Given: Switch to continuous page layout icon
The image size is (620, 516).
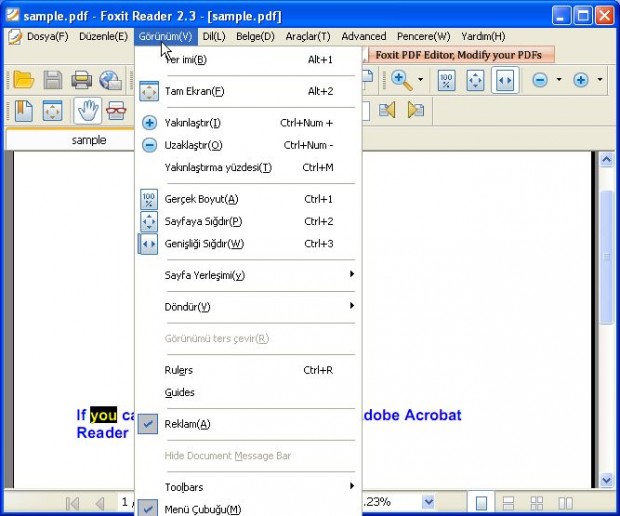Looking at the screenshot, I should [508, 503].
